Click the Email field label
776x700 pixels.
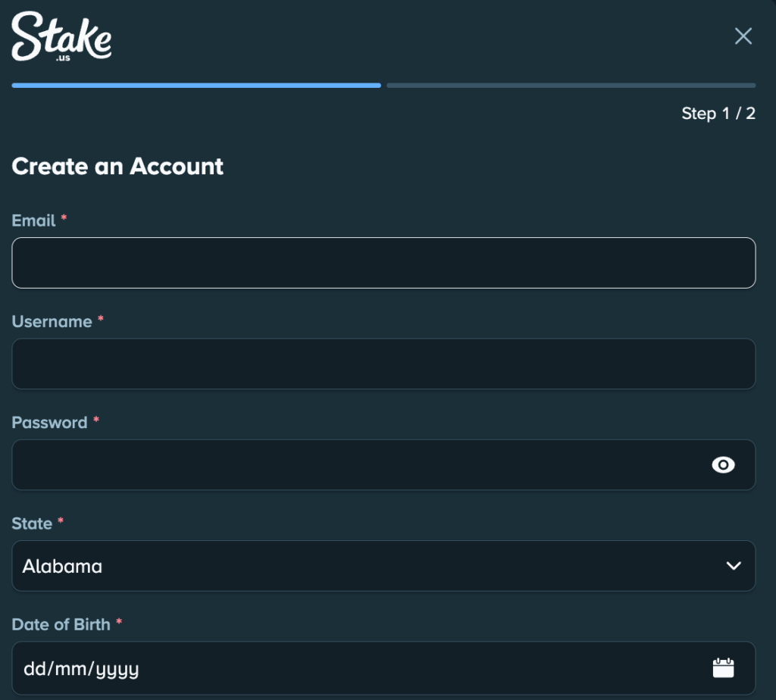(33, 220)
